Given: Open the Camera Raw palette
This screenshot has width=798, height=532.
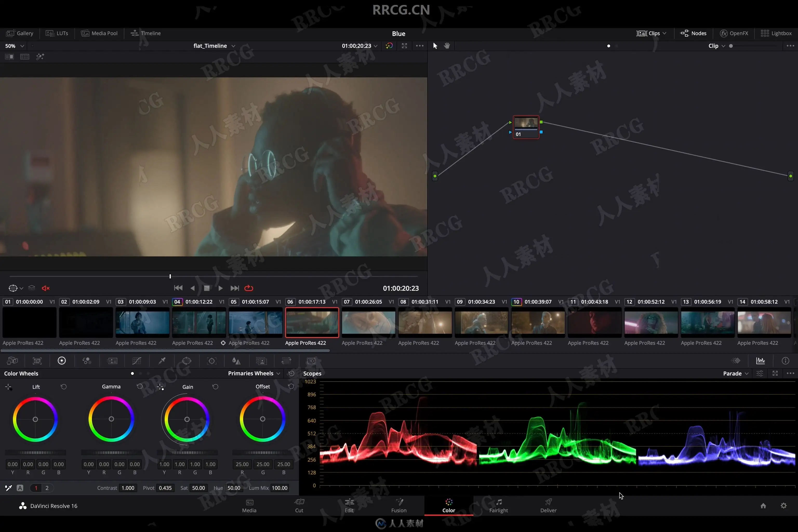Looking at the screenshot, I should [12, 361].
